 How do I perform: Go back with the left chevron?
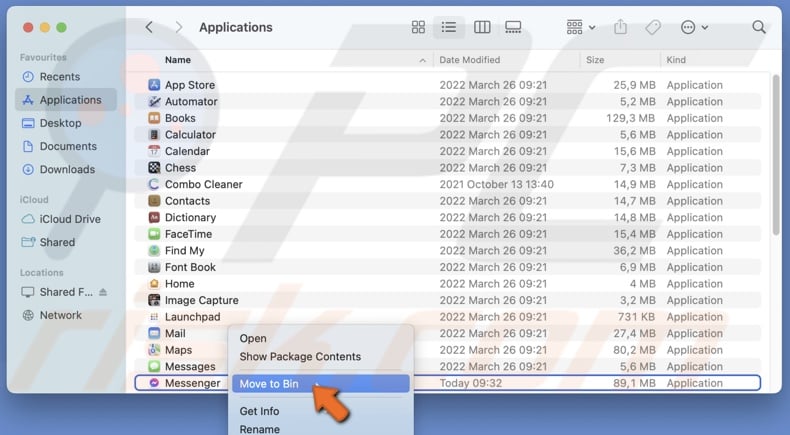click(149, 27)
